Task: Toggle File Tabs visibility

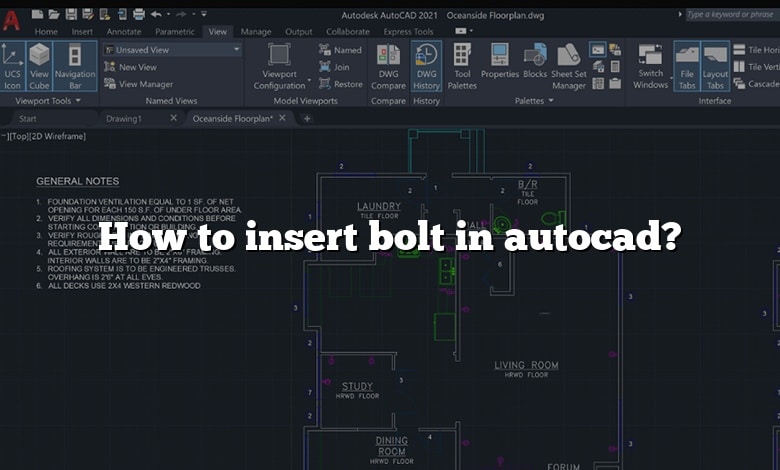Action: 687,66
